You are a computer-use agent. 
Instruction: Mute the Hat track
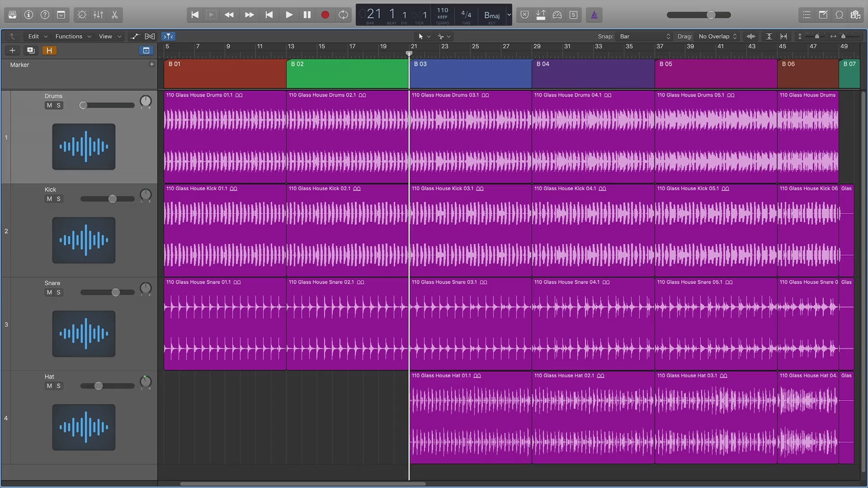click(x=49, y=386)
